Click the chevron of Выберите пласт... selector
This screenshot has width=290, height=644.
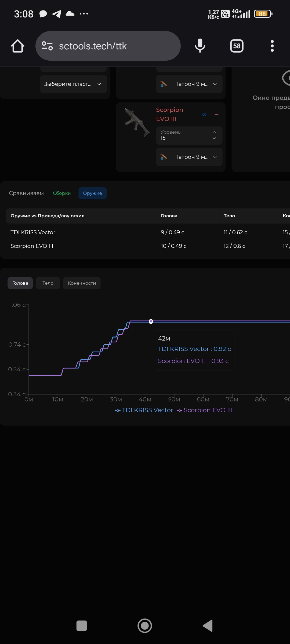pyautogui.click(x=99, y=84)
